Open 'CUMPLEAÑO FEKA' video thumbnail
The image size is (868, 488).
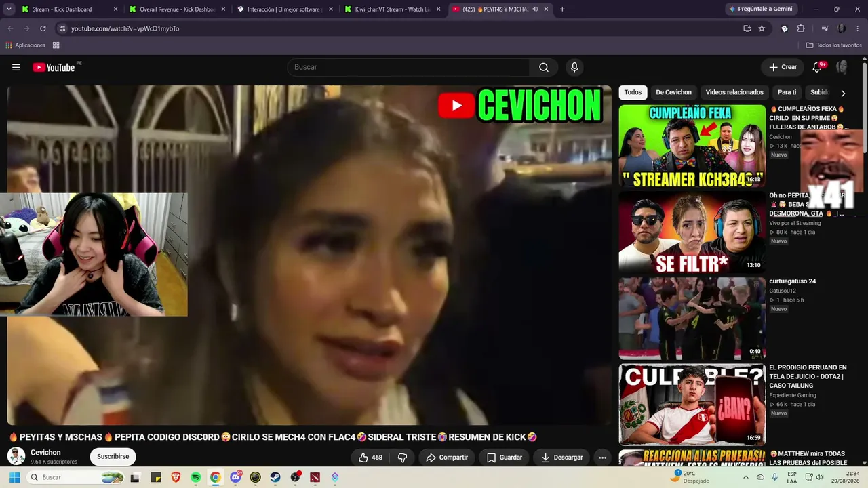point(692,146)
